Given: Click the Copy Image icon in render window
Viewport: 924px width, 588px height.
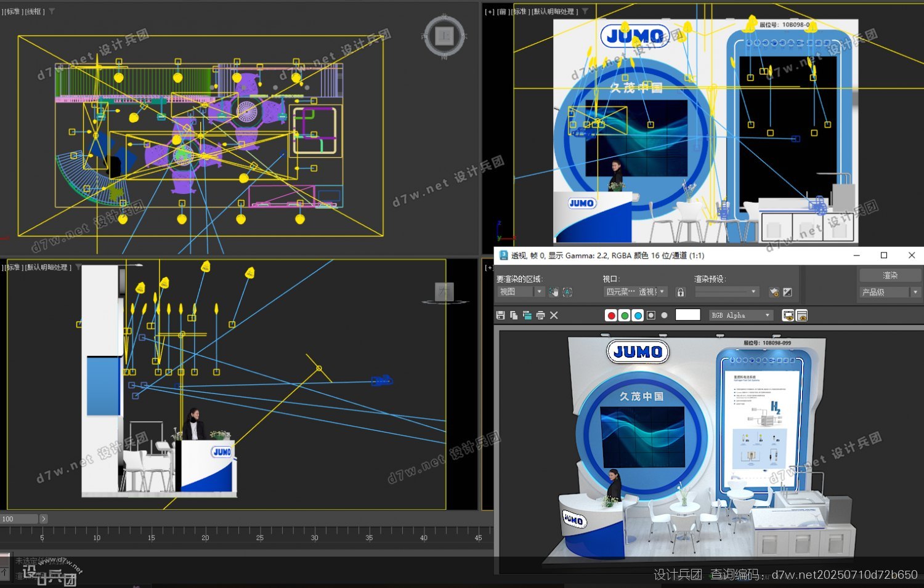Looking at the screenshot, I should [514, 315].
